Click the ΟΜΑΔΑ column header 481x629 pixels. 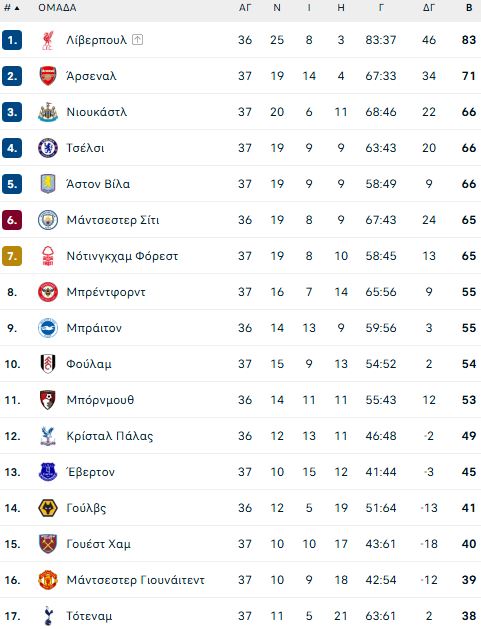click(x=57, y=8)
